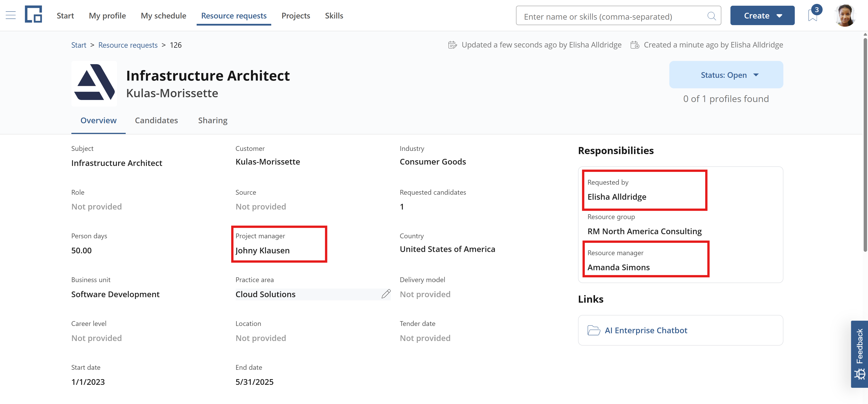Screen dimensions: 868x404
Task: Open Projects in navigation
Action: [x=295, y=16]
